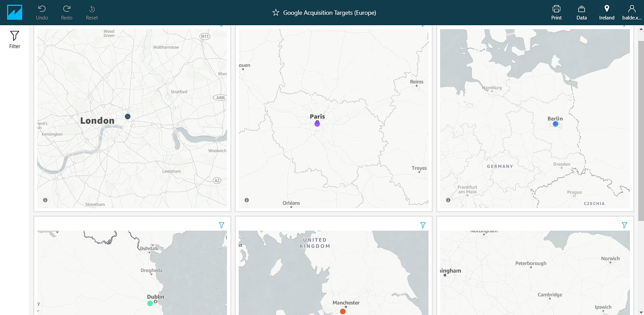
Task: Redo the last dashboard action
Action: click(x=67, y=12)
